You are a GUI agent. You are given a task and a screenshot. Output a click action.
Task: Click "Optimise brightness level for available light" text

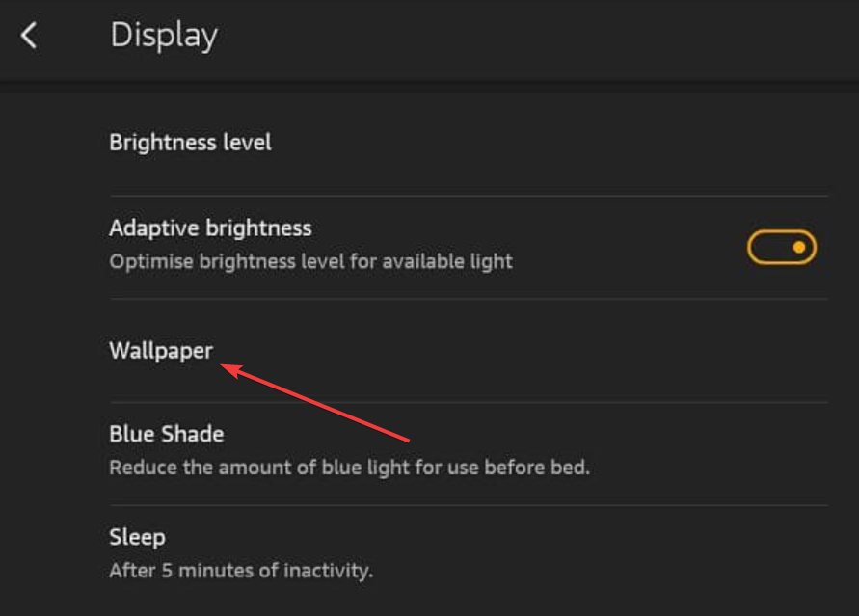click(310, 261)
